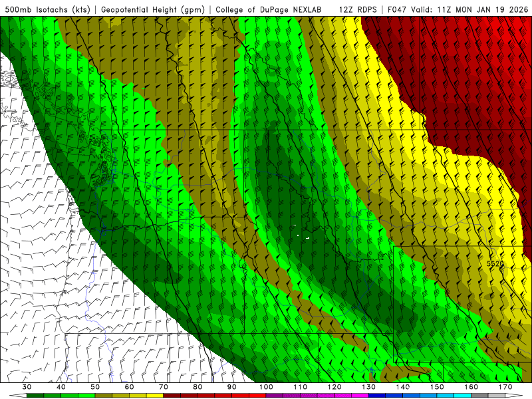Select the "12Z RDPS" model run label
This screenshot has height=399, width=532.
click(358, 9)
